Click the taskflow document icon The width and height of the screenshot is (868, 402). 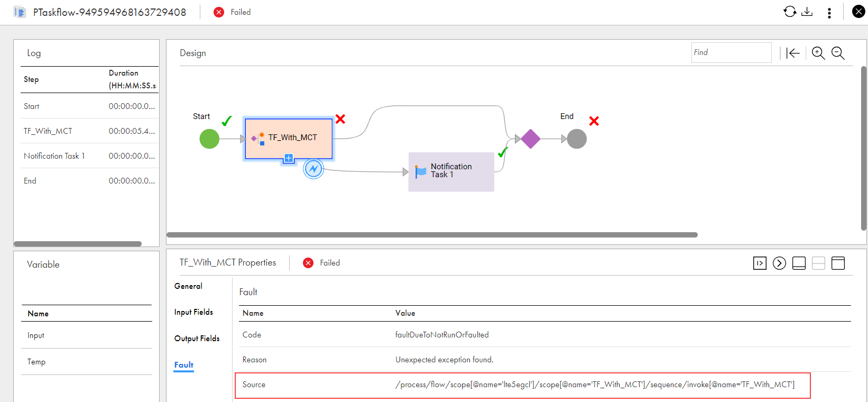(20, 12)
